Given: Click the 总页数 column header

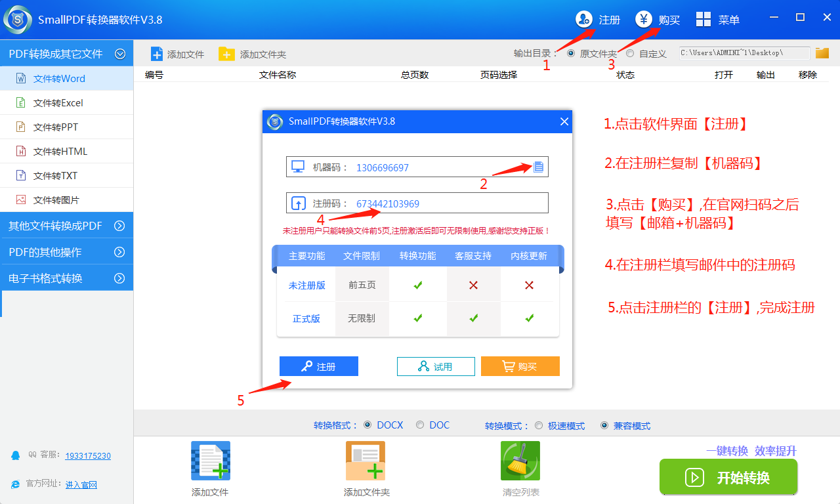Looking at the screenshot, I should (415, 75).
